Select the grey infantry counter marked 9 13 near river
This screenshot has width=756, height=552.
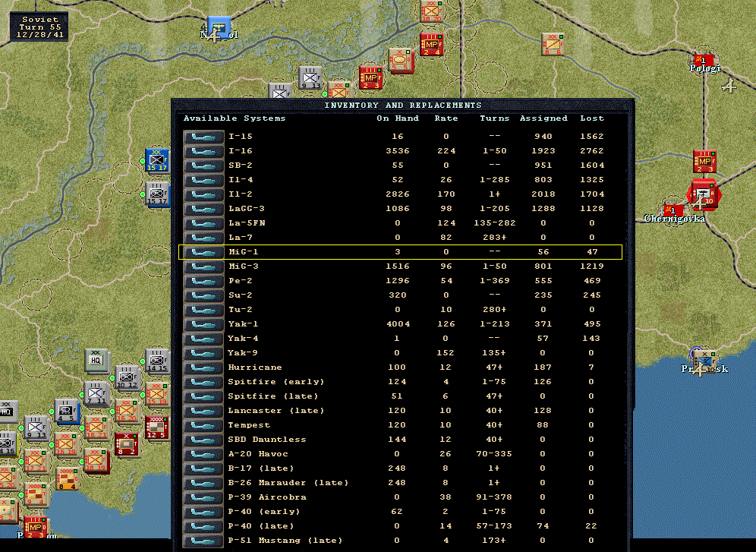pyautogui.click(x=310, y=78)
